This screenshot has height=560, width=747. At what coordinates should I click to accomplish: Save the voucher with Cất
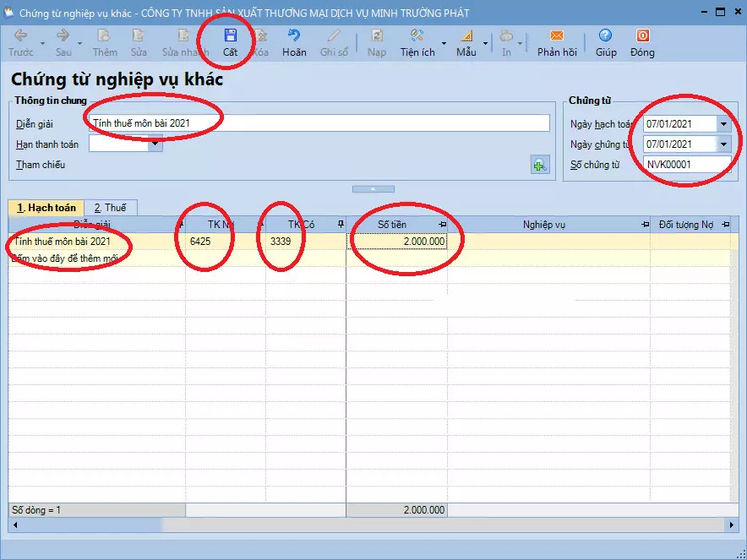[x=230, y=42]
